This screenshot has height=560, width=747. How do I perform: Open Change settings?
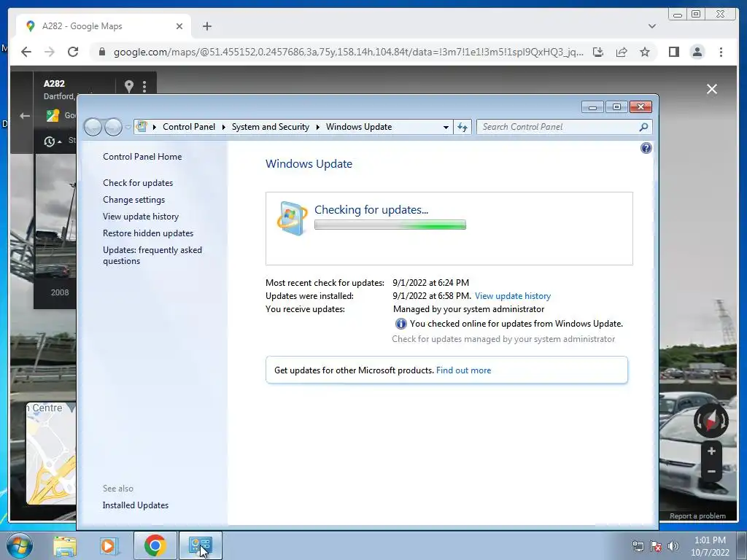point(134,200)
